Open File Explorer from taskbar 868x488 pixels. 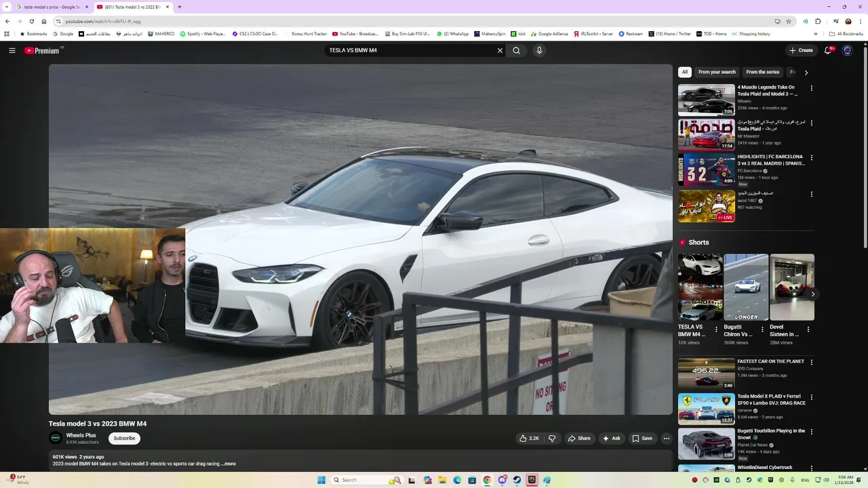click(x=442, y=480)
